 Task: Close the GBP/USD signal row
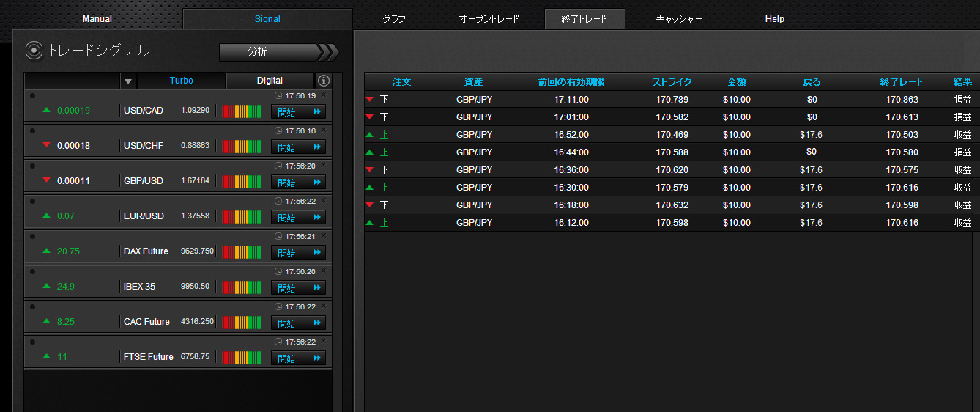click(324, 166)
